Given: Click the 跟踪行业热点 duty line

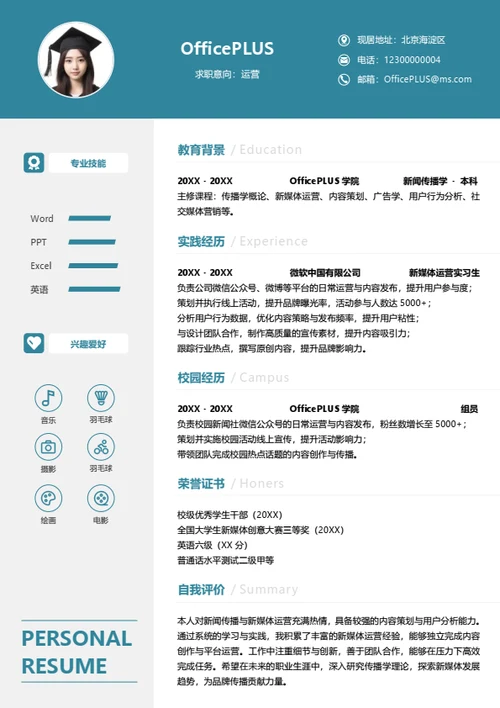Looking at the screenshot, I should pos(271,349).
